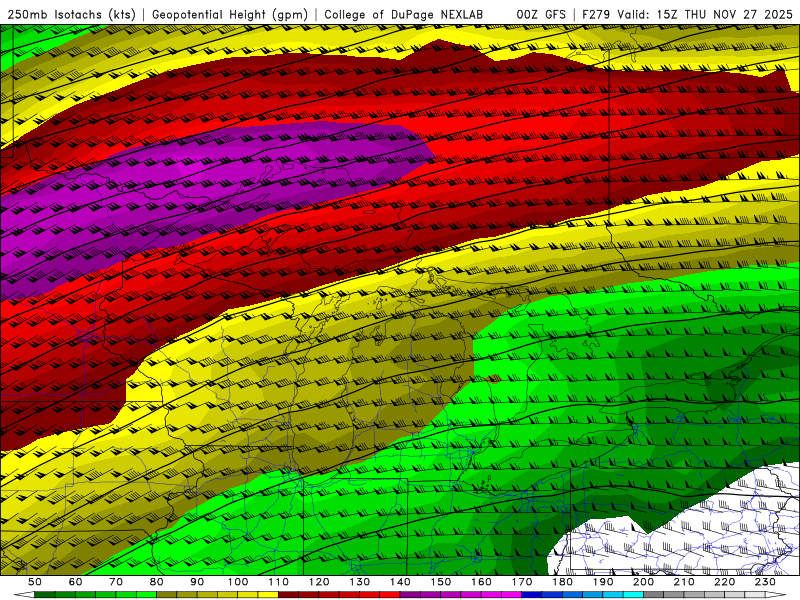Click the '250mb Isotachs (kts)' title text
This screenshot has height=600, width=800.
coord(71,15)
